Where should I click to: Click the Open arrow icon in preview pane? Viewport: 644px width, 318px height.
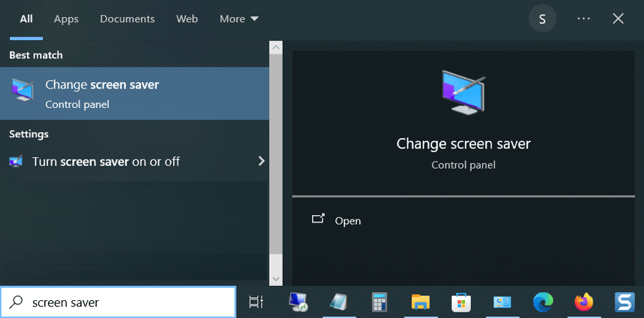tap(318, 219)
